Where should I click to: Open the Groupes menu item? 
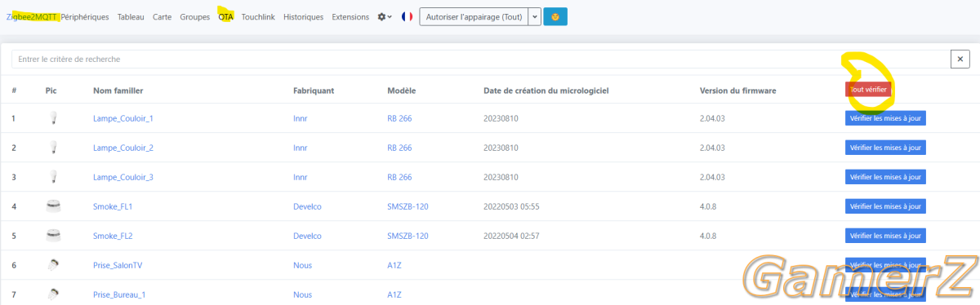[194, 16]
